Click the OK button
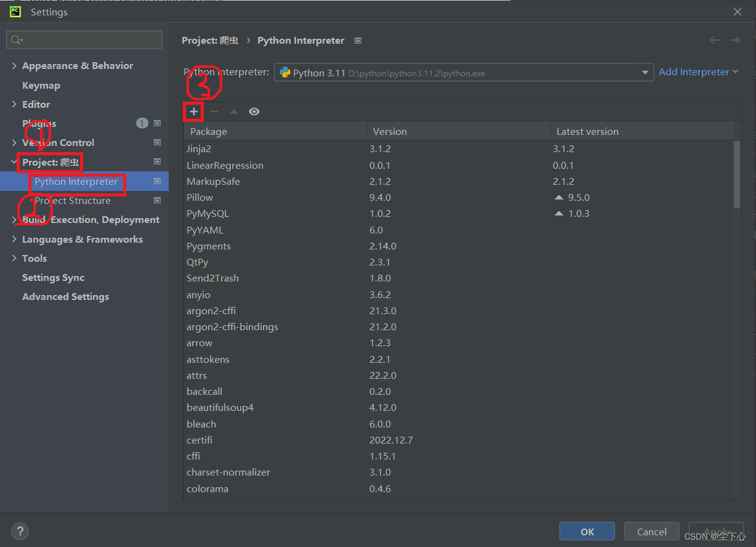 pos(587,532)
